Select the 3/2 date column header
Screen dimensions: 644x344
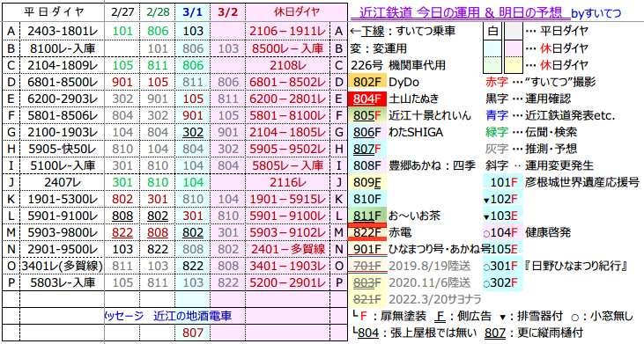(228, 12)
